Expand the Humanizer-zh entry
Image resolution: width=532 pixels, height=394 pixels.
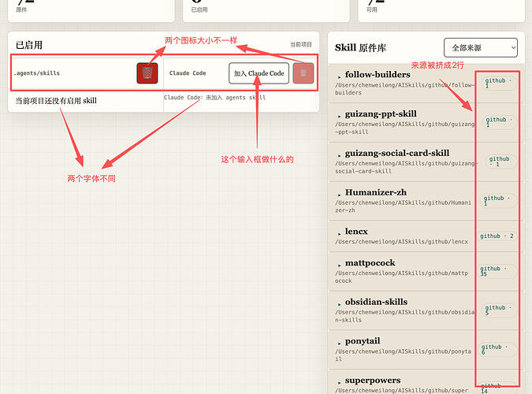339,195
